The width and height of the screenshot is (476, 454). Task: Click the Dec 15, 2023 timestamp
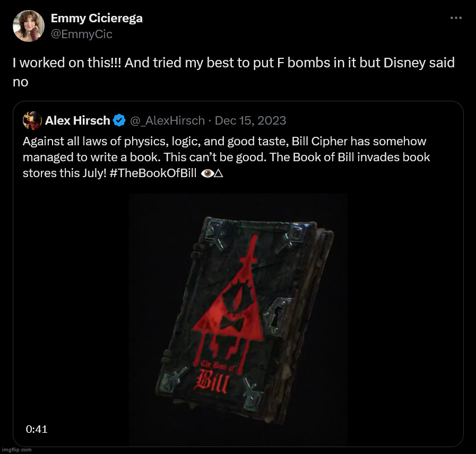(x=250, y=120)
